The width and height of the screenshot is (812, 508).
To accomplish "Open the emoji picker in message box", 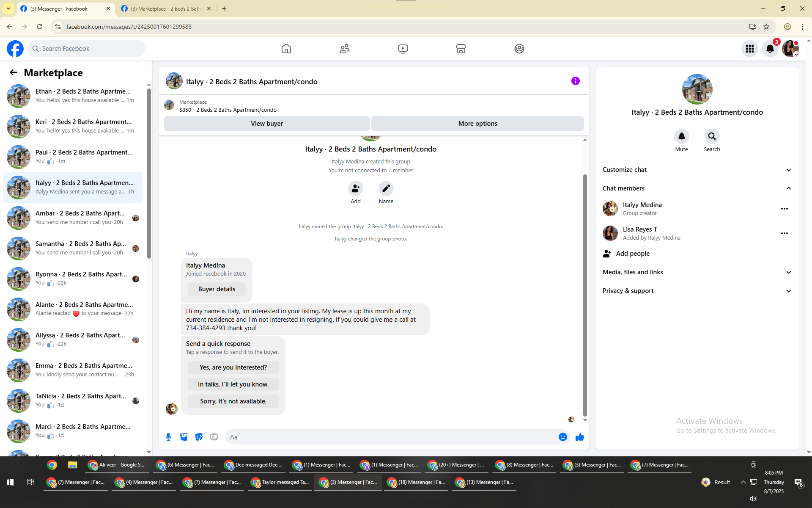I will [x=563, y=437].
